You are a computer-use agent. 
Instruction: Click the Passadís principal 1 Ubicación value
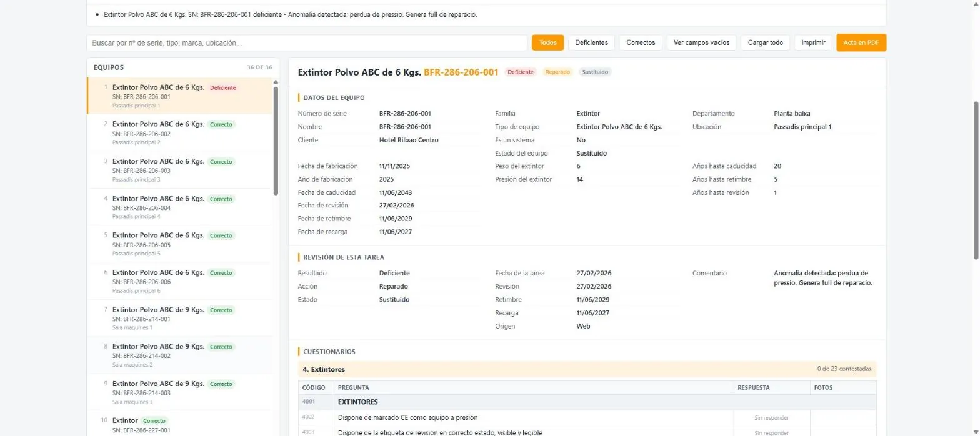coord(802,127)
